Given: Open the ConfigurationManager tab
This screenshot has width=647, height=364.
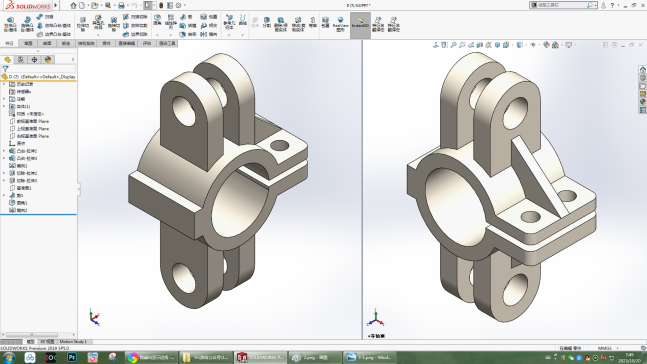Looking at the screenshot, I should 34,60.
